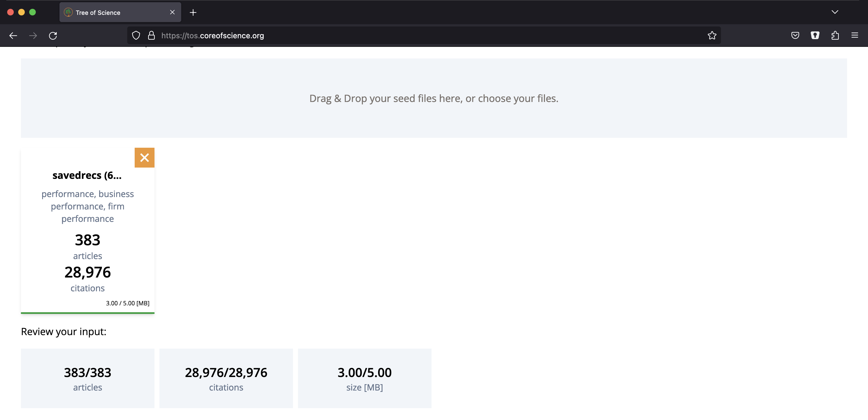Image resolution: width=868 pixels, height=420 pixels.
Task: Click the site security padlock icon
Action: coord(151,35)
